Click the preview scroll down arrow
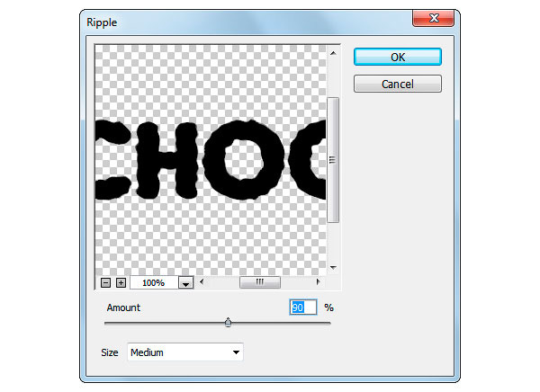This screenshot has width=540, height=392. coord(333,267)
